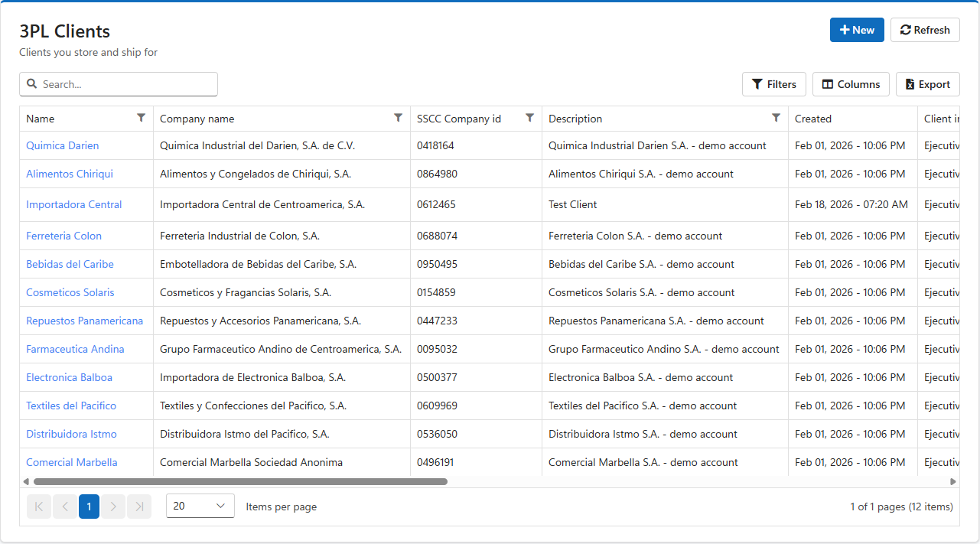Click '1 of 1 pages (12 items)' text

click(x=902, y=507)
